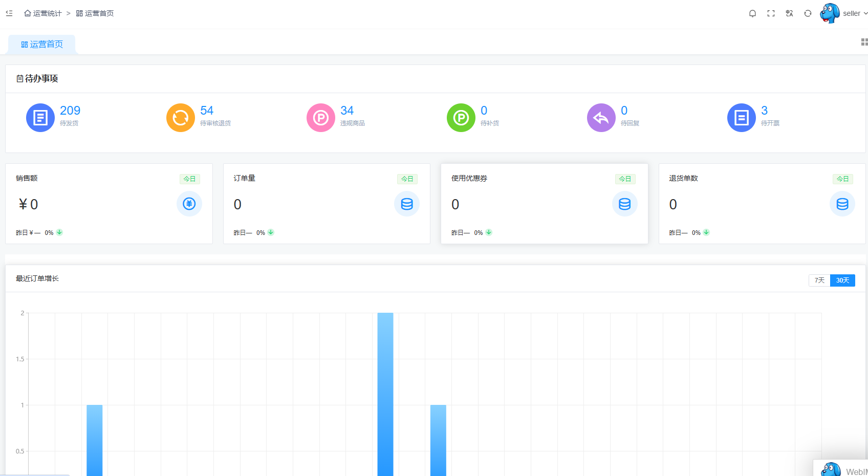The height and width of the screenshot is (476, 868).
Task: Click the refresh page icon
Action: (808, 13)
